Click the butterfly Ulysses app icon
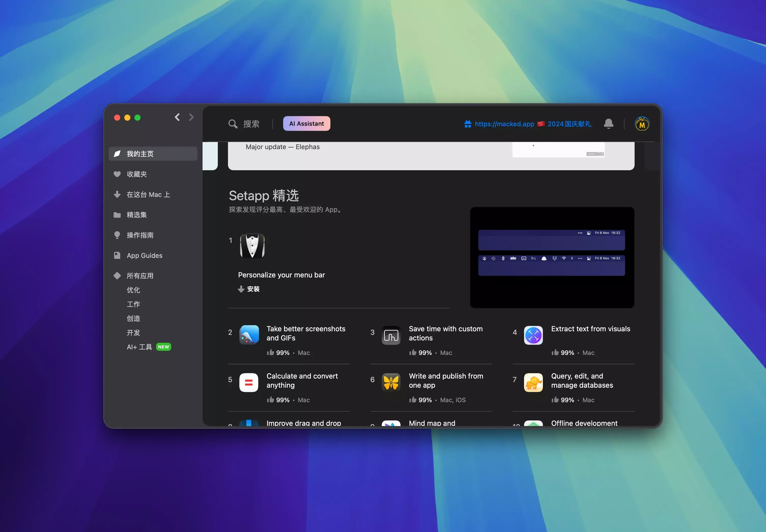This screenshot has height=532, width=766. click(x=391, y=382)
